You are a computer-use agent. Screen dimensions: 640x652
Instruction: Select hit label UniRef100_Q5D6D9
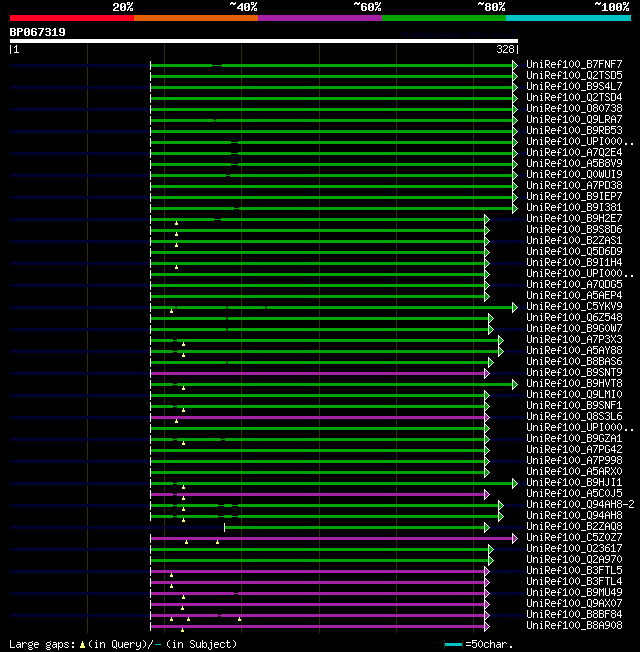click(x=574, y=252)
